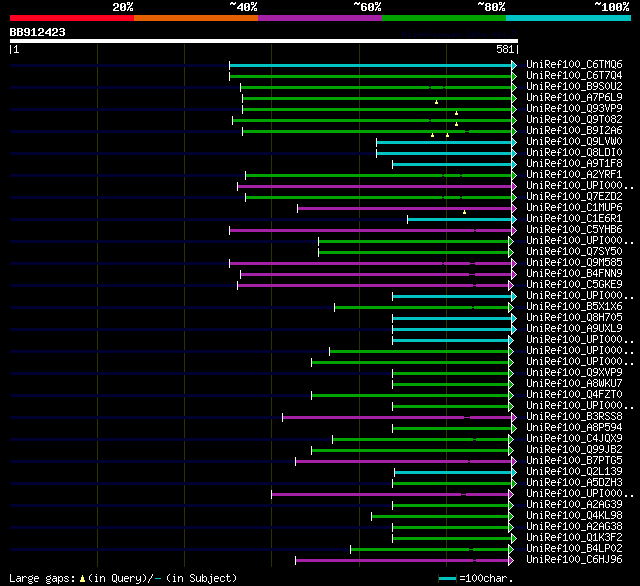
Task: Click the cyan arrowhead of row Q2L139
Action: coord(514,473)
